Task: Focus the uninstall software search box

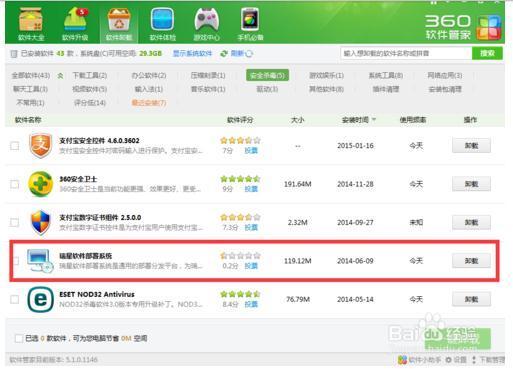Action: click(x=406, y=53)
